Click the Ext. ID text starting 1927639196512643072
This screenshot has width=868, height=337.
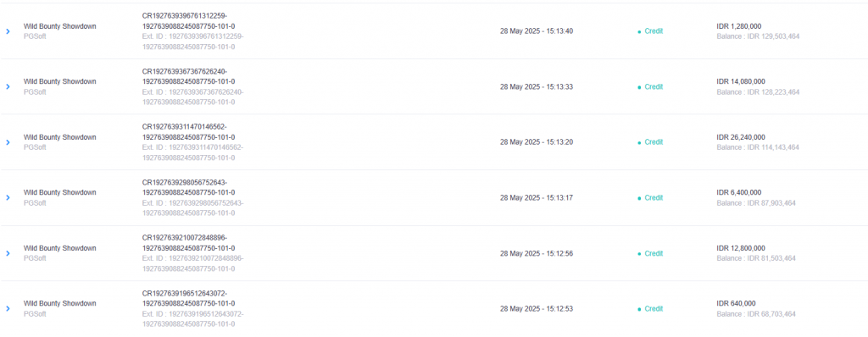tap(192, 318)
